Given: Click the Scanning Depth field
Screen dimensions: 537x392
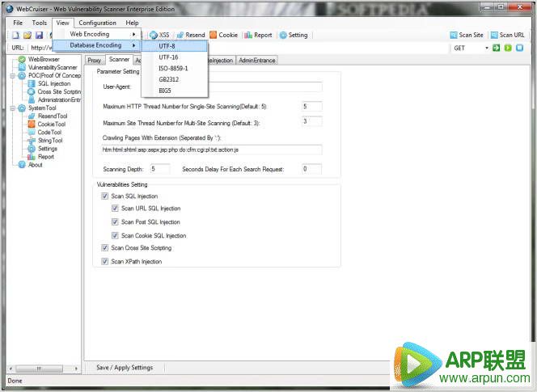Looking at the screenshot, I should (160, 169).
